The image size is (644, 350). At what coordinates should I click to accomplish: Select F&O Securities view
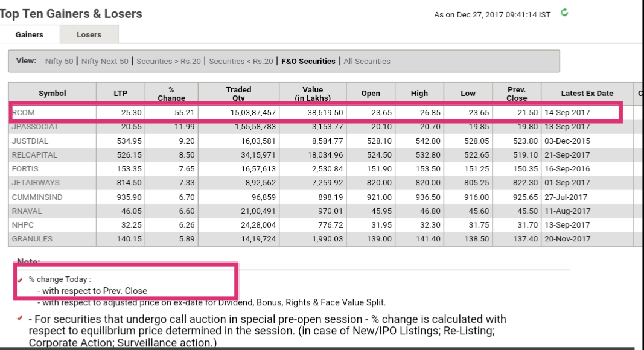[x=308, y=61]
